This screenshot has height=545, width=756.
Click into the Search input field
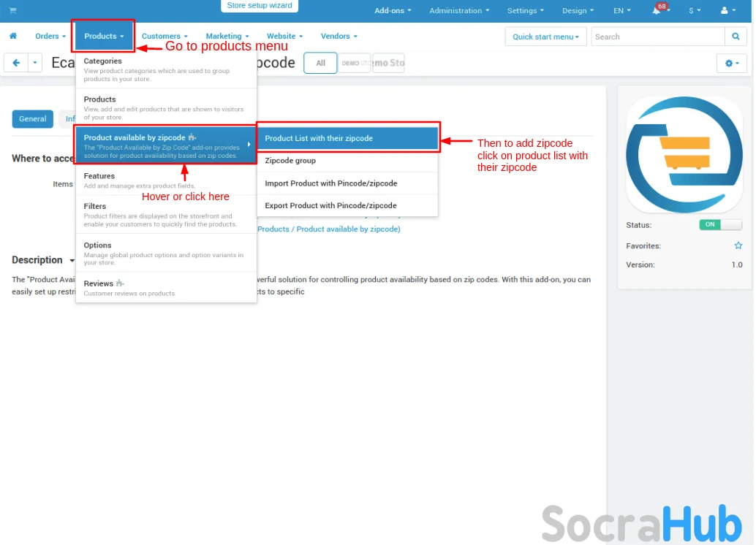tap(657, 37)
